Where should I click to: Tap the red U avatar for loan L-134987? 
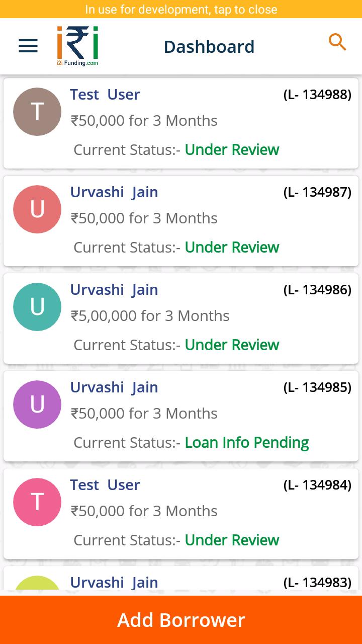37,209
